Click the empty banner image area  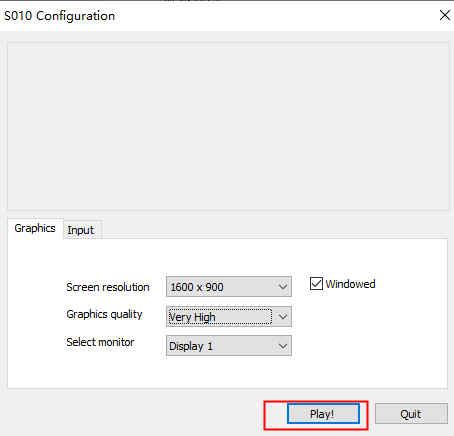tap(228, 126)
